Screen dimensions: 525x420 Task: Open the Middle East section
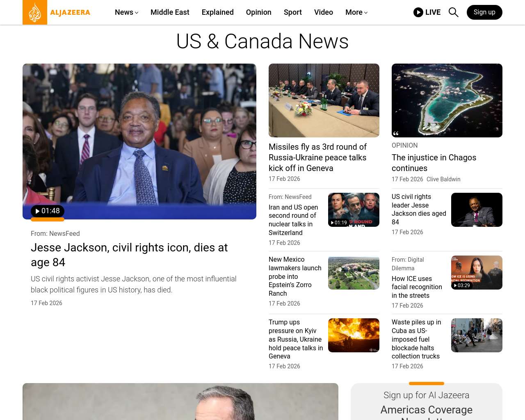[170, 12]
